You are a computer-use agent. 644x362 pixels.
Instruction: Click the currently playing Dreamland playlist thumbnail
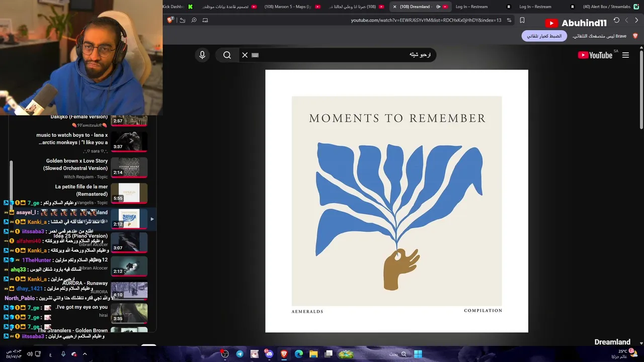point(129,219)
